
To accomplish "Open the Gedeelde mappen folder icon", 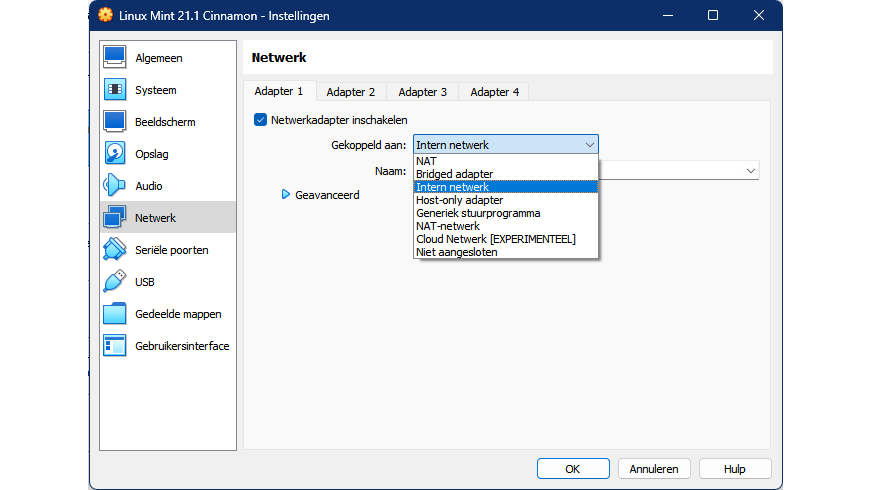I will click(x=115, y=314).
